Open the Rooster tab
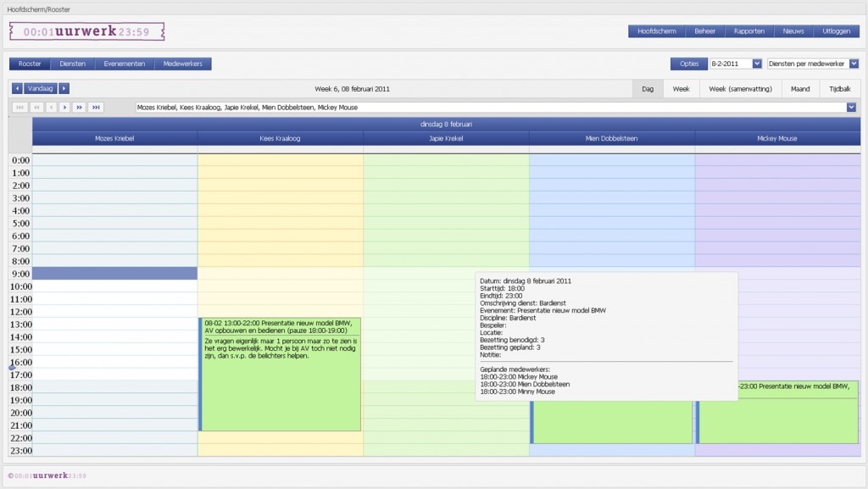This screenshot has height=489, width=868. [x=30, y=64]
